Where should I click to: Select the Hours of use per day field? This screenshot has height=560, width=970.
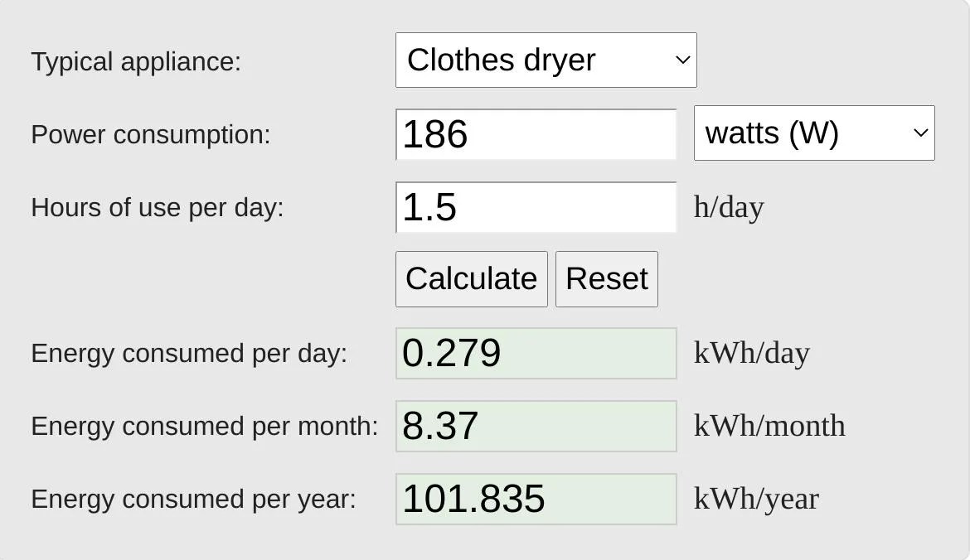click(x=536, y=206)
